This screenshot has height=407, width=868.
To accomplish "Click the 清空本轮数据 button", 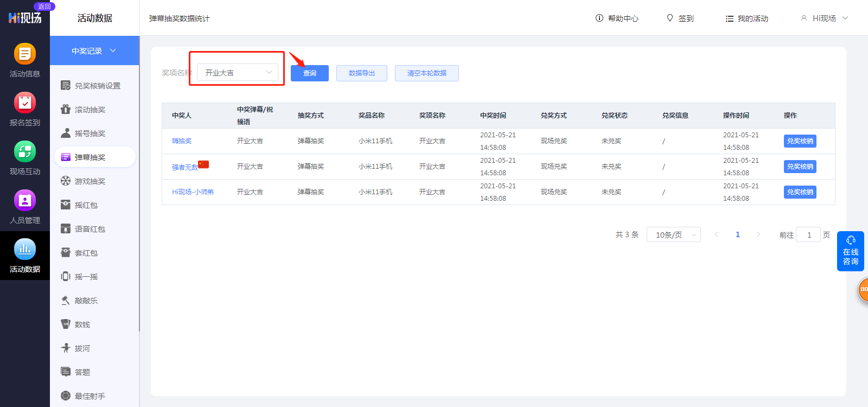I will point(427,73).
